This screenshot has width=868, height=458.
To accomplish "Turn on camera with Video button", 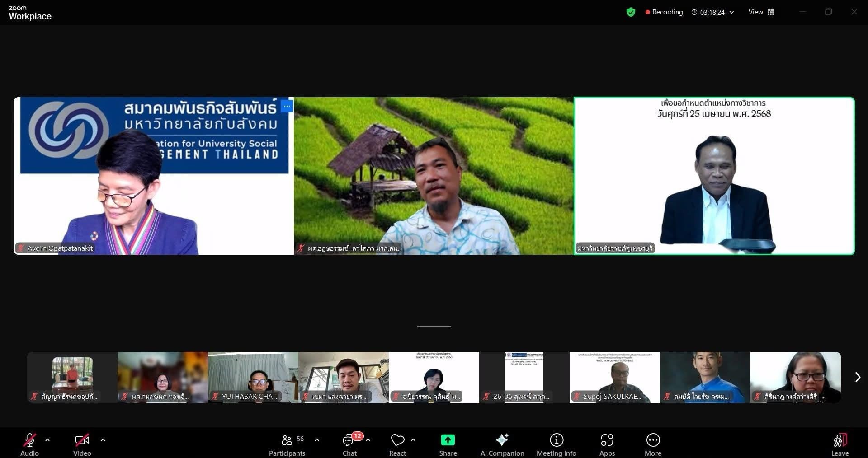I will coord(82,444).
